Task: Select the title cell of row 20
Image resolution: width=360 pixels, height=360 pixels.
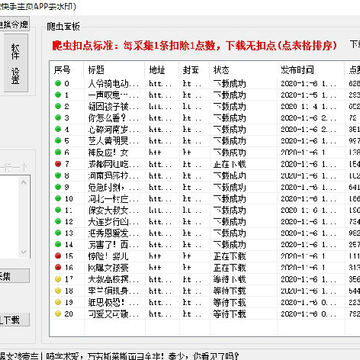Action: [114, 314]
